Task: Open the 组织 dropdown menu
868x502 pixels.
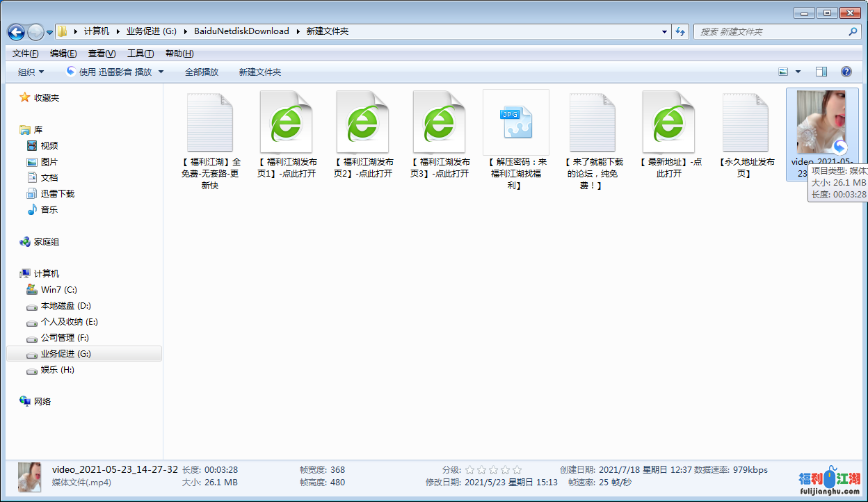Action: [31, 72]
